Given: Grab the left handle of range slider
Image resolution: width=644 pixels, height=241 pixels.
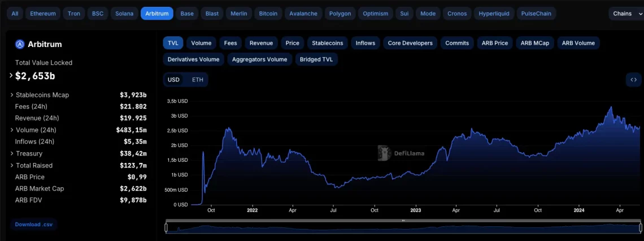Looking at the screenshot, I should pos(166,227).
